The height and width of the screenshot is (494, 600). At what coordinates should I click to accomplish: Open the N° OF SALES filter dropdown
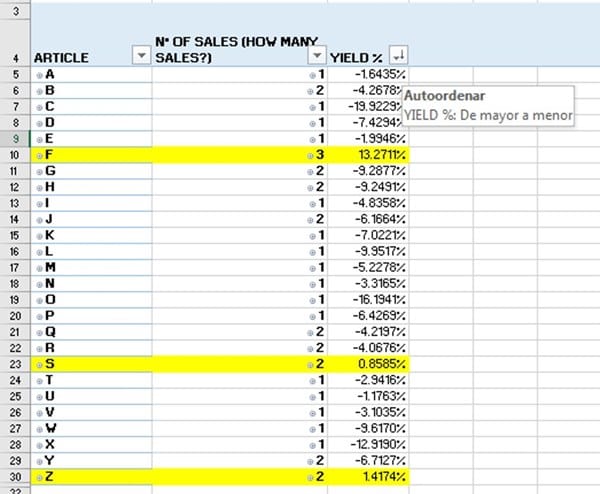click(317, 57)
